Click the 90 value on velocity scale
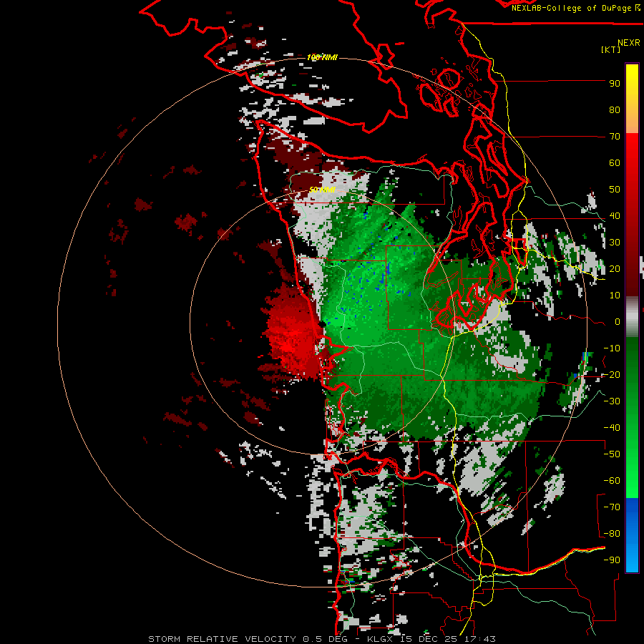Image resolution: width=644 pixels, height=644 pixels. click(x=615, y=84)
